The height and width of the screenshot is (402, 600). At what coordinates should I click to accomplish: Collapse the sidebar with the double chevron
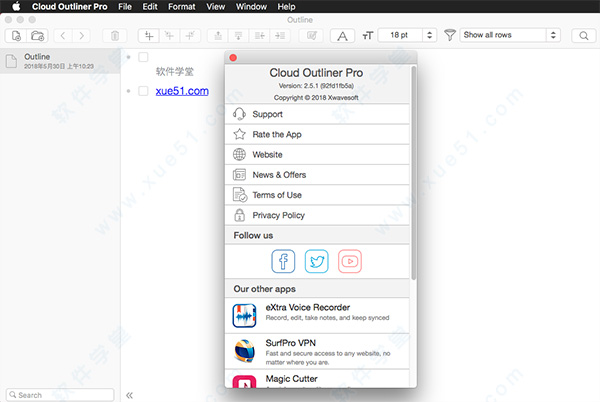pos(129,395)
